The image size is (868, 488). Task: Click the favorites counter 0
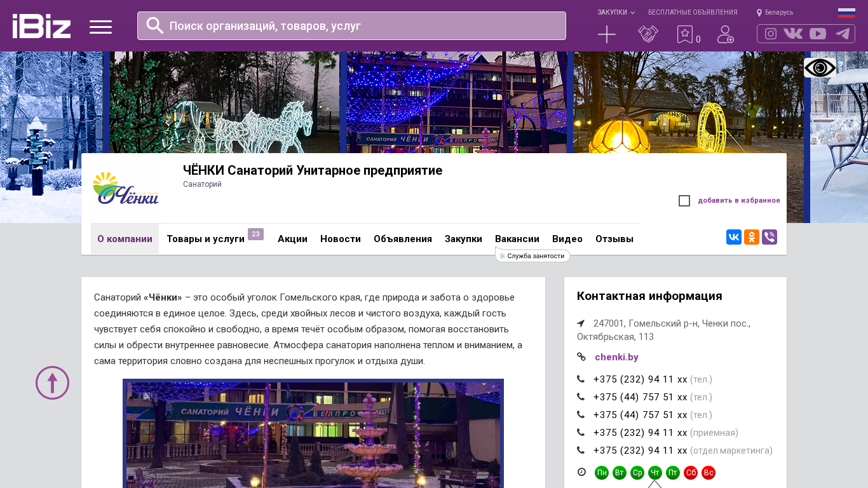pos(698,39)
